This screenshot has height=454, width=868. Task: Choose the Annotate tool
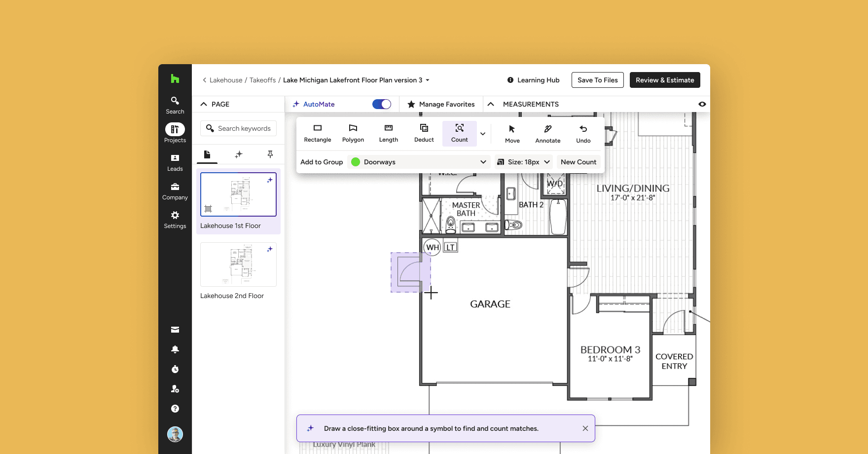coord(548,134)
